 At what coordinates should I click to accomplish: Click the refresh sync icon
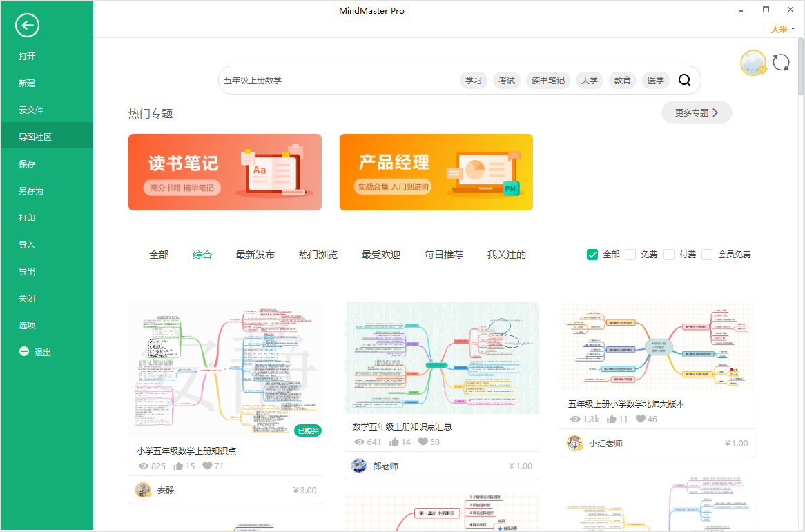[781, 63]
